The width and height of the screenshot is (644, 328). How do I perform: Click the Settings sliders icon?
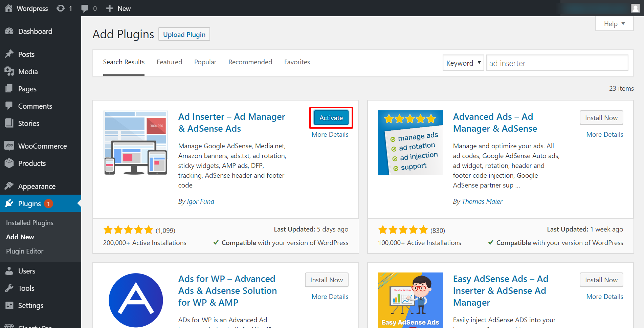(x=9, y=305)
